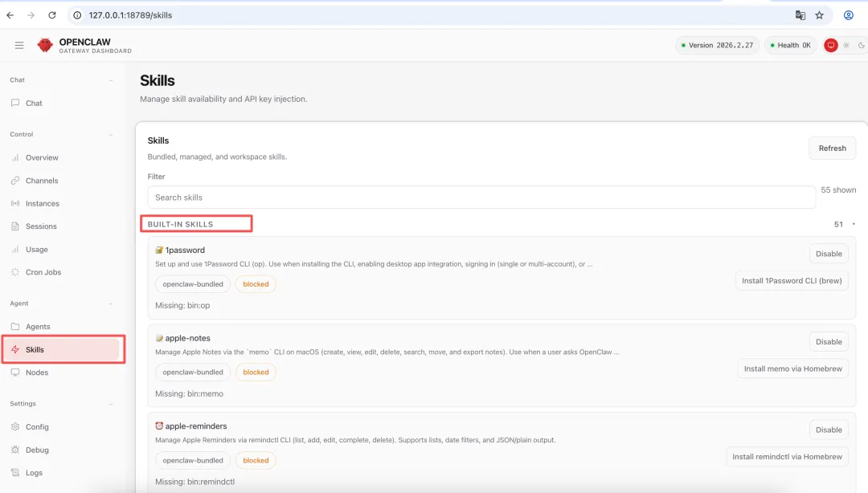The image size is (868, 493).
Task: Click the Health OK status indicator
Action: (790, 46)
